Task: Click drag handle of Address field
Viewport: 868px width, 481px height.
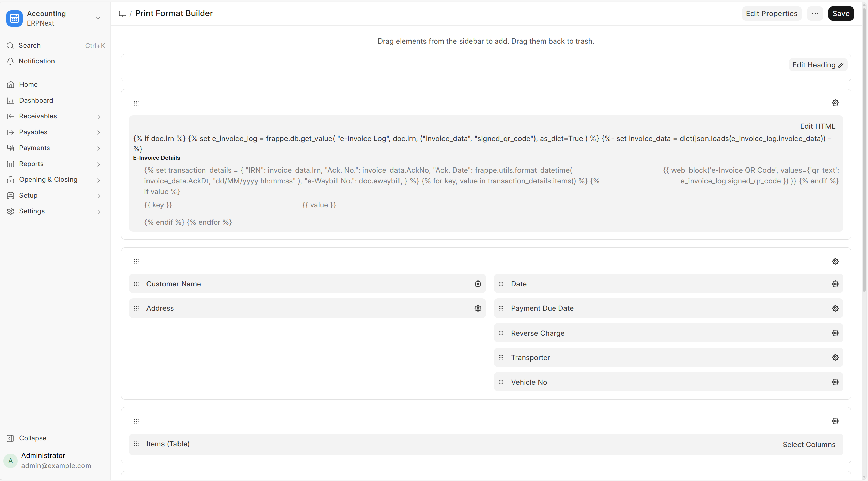Action: (x=136, y=308)
